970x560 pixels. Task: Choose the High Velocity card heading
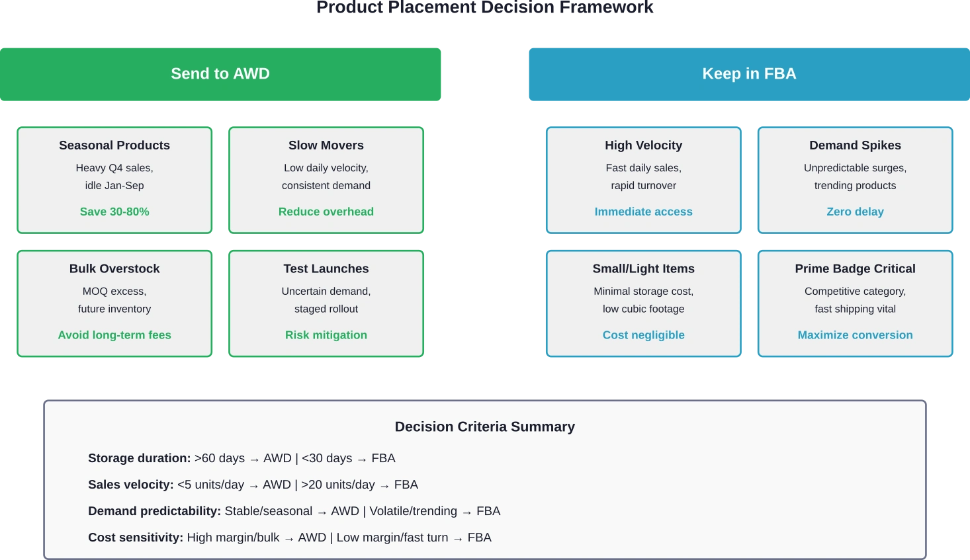point(643,145)
